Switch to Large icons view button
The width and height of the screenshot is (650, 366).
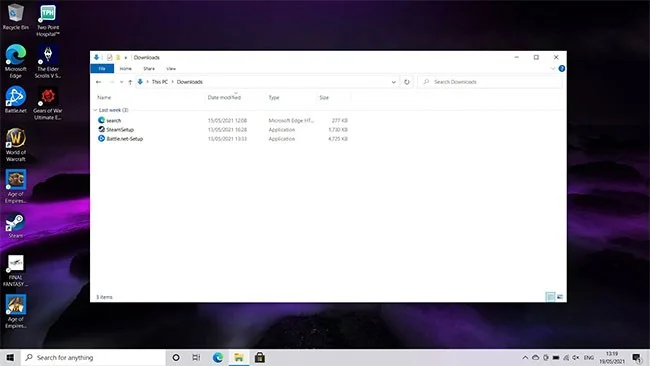560,297
